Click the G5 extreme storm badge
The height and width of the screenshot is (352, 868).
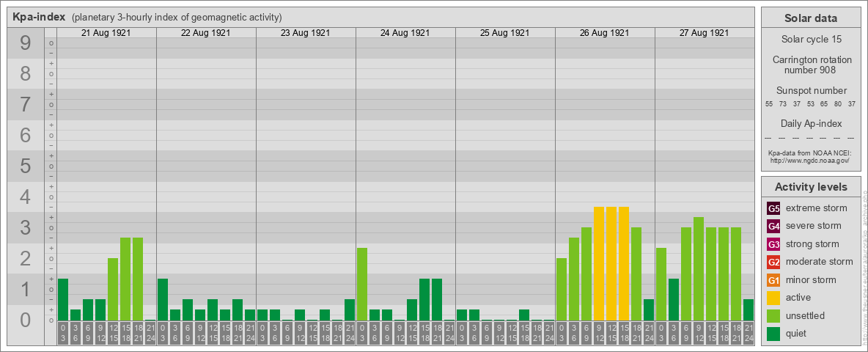pyautogui.click(x=773, y=209)
